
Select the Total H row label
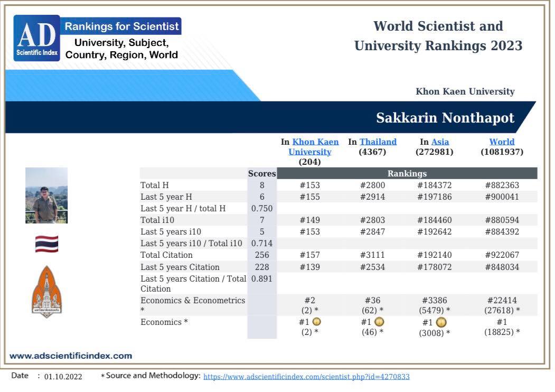coord(155,185)
